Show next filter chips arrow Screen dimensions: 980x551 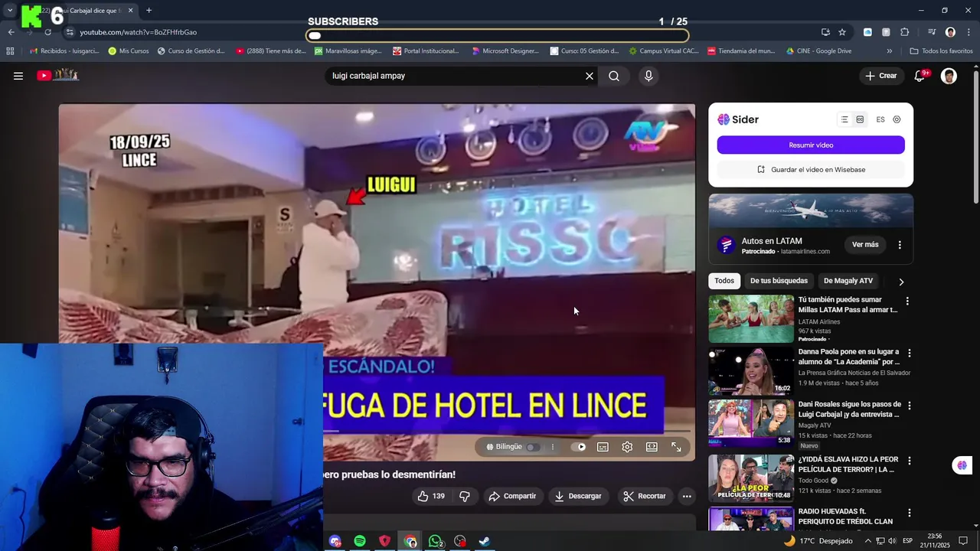[901, 282]
